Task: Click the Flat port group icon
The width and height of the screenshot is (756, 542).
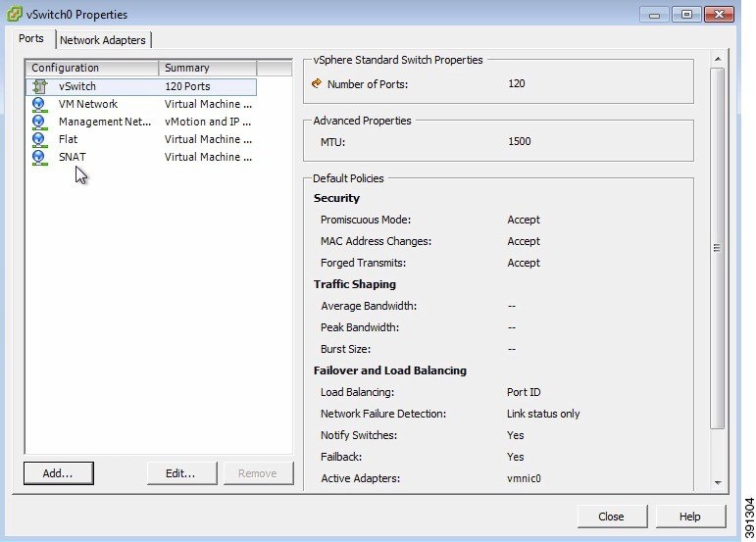Action: point(39,140)
